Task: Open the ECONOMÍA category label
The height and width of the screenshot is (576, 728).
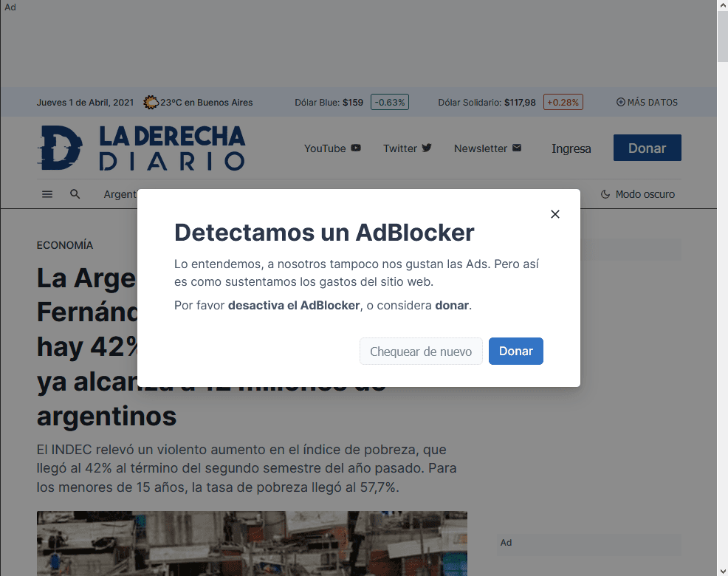Action: [x=65, y=245]
